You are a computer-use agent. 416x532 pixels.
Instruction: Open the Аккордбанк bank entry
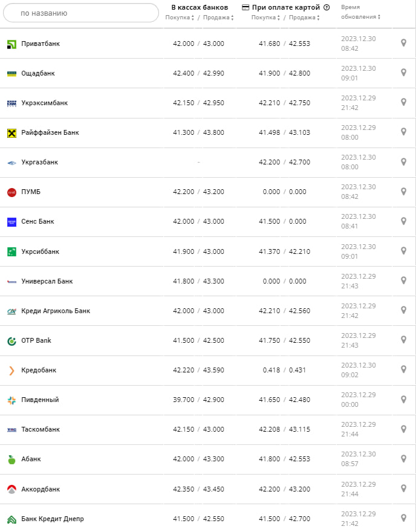click(x=41, y=489)
